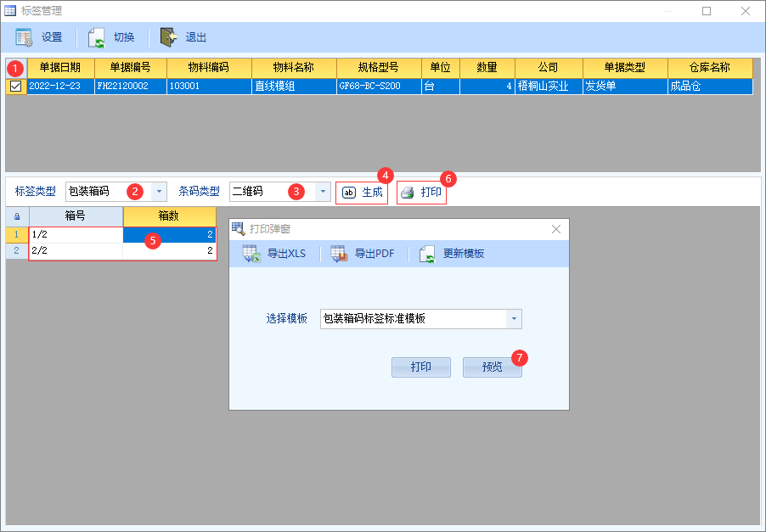
Task: Uncheck the checkbox for row FH22120002
Action: 15,87
